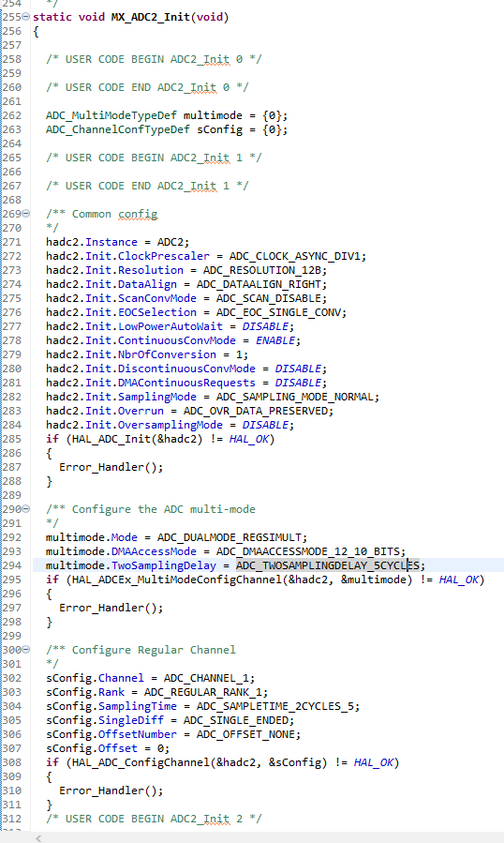Click USER CODE END ADC2_Init 1 comment
Screen dimensions: 504x843
pyautogui.click(x=147, y=186)
